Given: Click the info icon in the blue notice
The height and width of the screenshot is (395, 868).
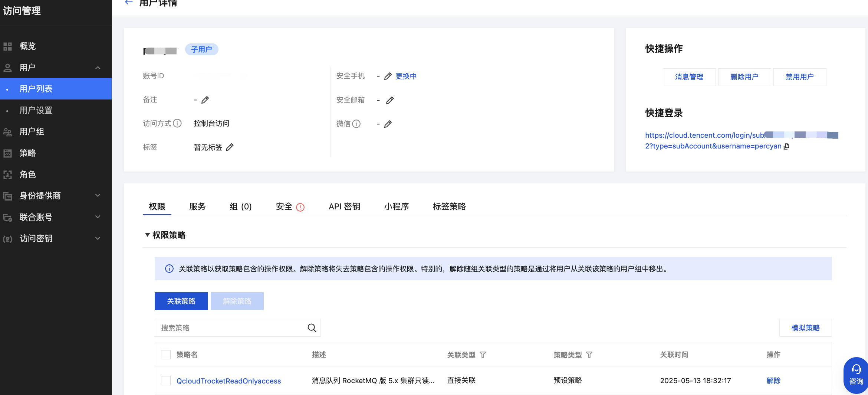Looking at the screenshot, I should (169, 269).
